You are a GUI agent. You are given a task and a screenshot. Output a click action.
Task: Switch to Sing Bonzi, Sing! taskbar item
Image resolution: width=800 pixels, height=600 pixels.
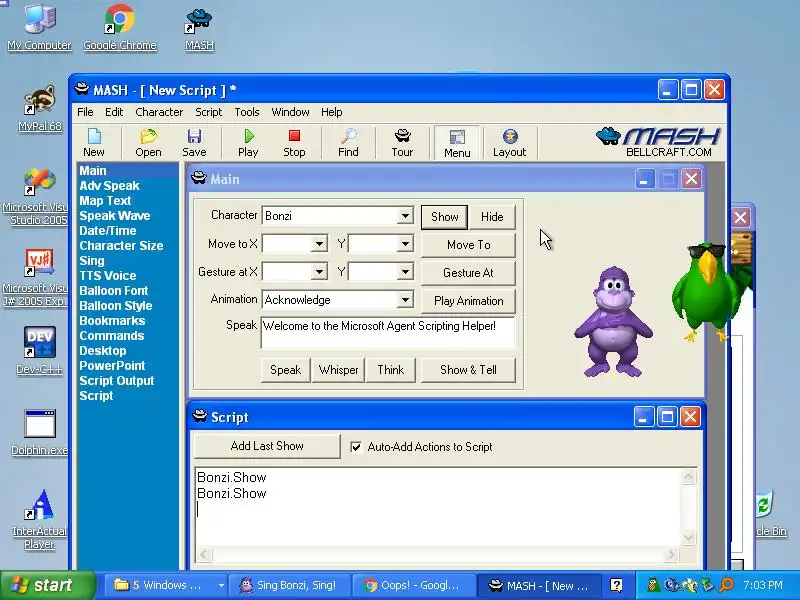click(291, 585)
